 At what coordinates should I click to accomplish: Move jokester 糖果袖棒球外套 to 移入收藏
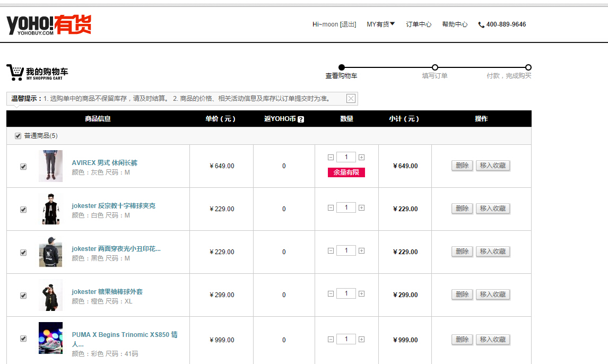[493, 294]
